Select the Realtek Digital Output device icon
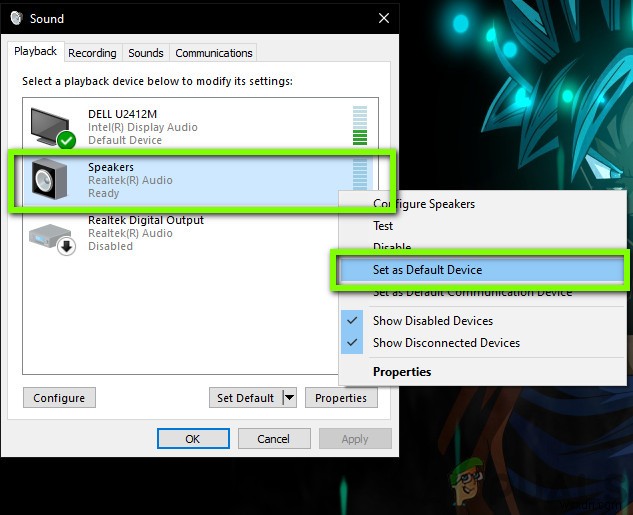This screenshot has width=633, height=515. point(52,239)
